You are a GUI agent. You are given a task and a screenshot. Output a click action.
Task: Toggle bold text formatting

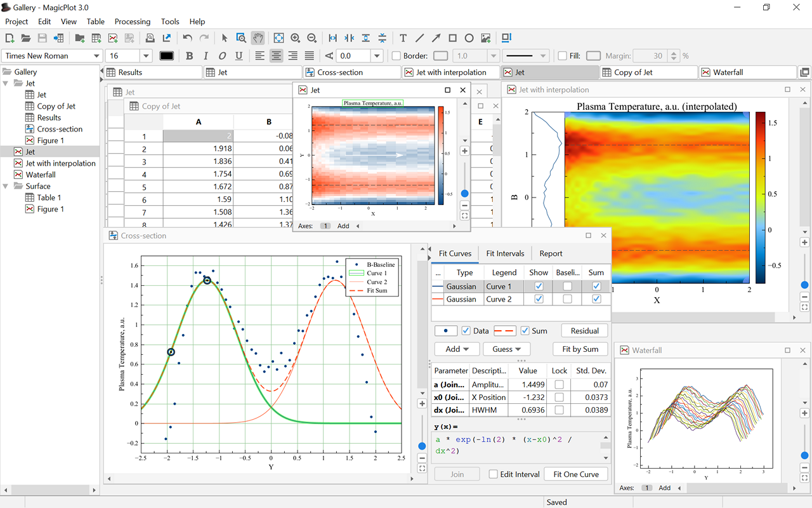[189, 56]
